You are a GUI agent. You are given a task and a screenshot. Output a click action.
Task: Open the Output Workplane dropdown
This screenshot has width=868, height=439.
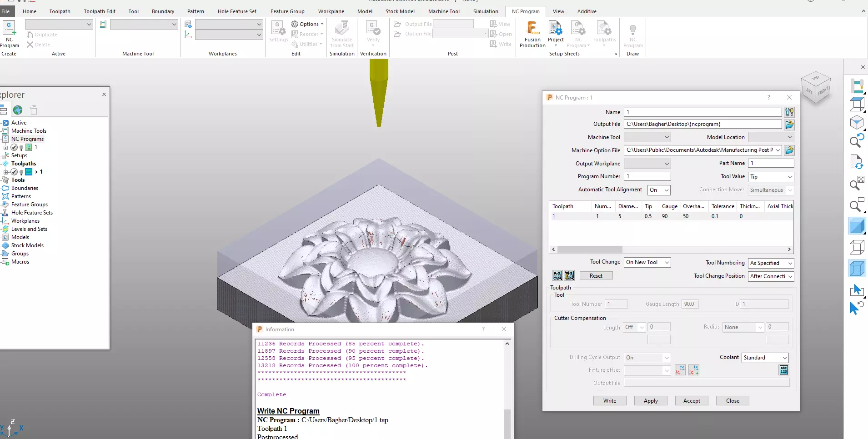[x=647, y=164]
